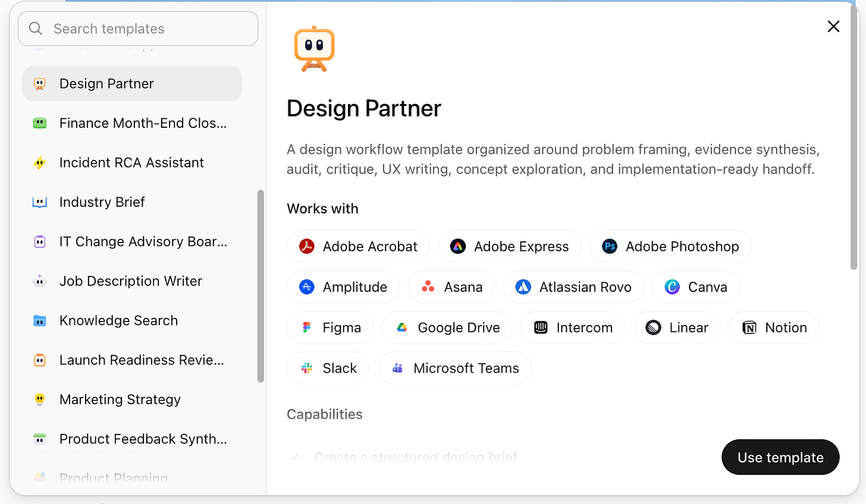Click the Capabilities section label

[325, 414]
